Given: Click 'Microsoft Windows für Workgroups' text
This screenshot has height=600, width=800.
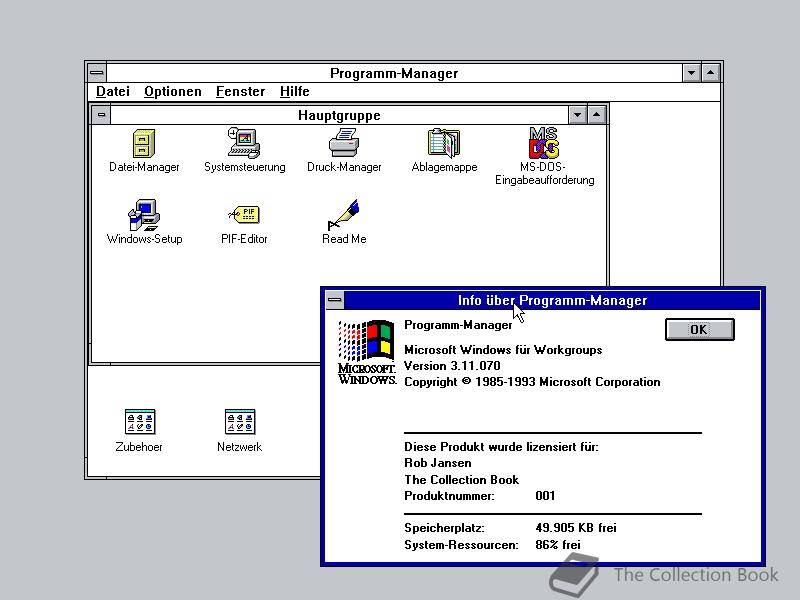Looking at the screenshot, I should click(503, 350).
